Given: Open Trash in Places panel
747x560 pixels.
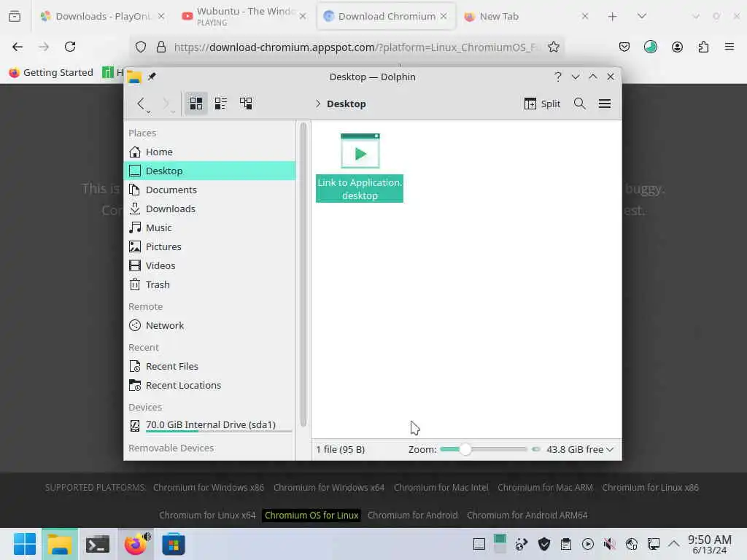Looking at the screenshot, I should click(209, 285).
